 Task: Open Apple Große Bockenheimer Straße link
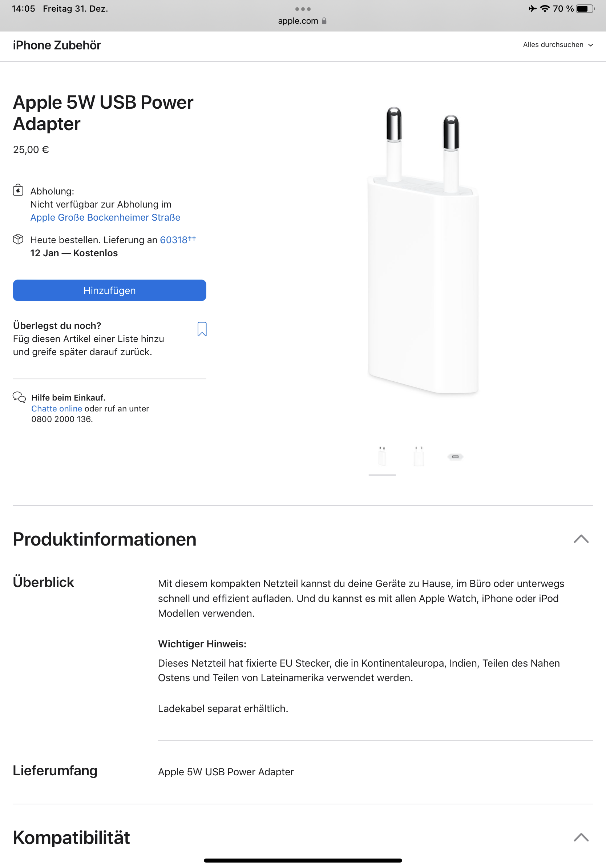coord(105,217)
